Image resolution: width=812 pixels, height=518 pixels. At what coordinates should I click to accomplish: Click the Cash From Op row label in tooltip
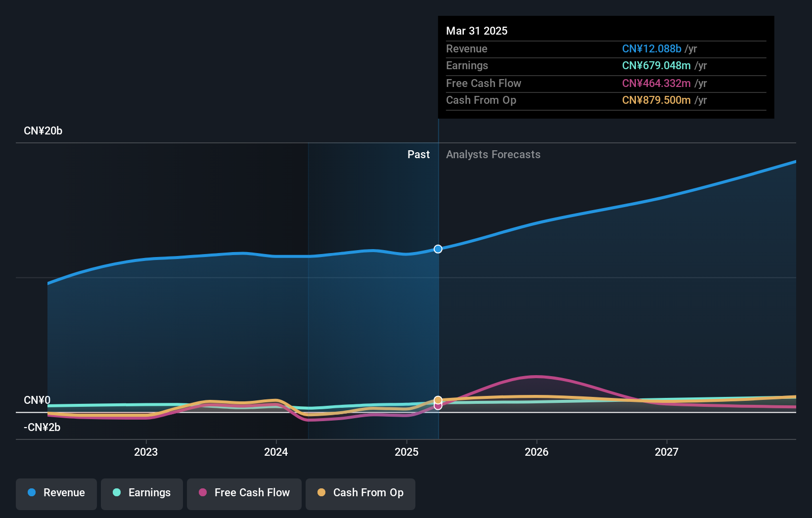coord(481,100)
